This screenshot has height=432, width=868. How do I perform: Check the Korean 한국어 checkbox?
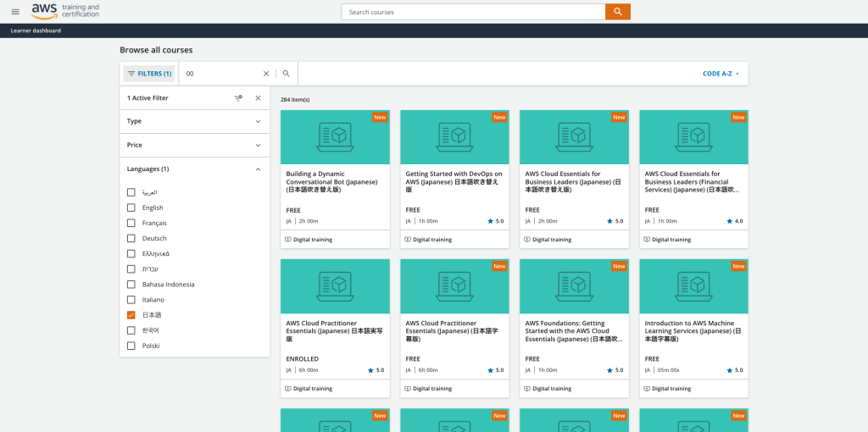pos(131,330)
